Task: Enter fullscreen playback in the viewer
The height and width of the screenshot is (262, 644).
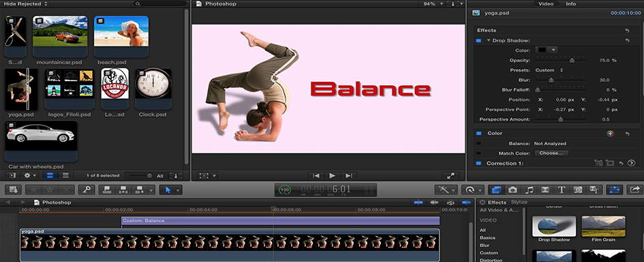Action: [450, 175]
